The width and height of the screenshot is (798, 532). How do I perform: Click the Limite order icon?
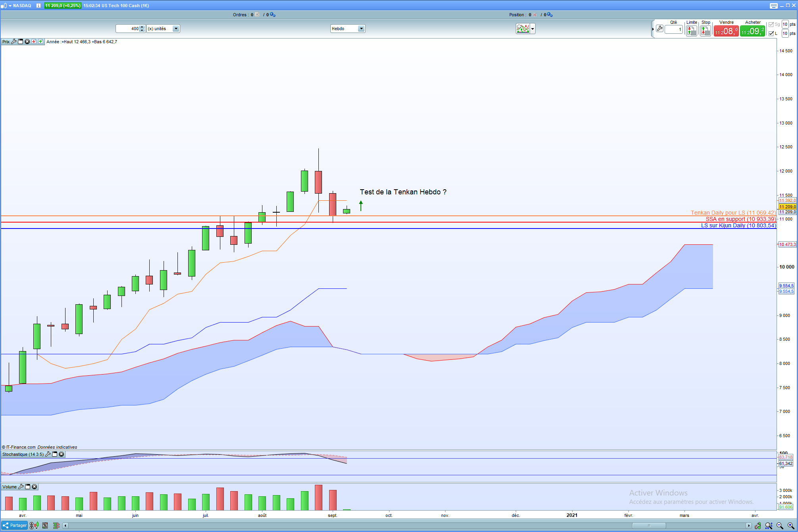[x=692, y=31]
